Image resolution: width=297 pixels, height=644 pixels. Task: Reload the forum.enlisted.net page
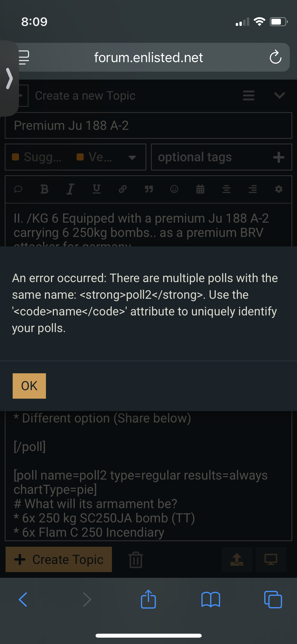[x=275, y=57]
